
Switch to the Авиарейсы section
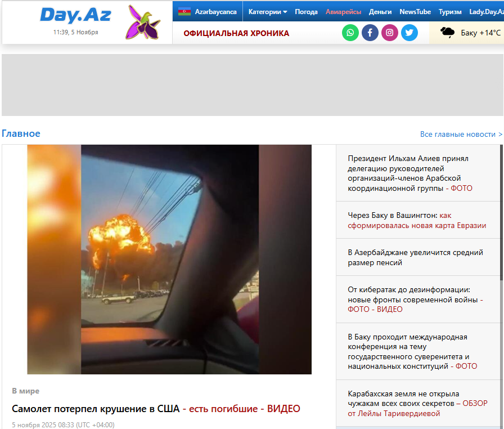click(343, 11)
